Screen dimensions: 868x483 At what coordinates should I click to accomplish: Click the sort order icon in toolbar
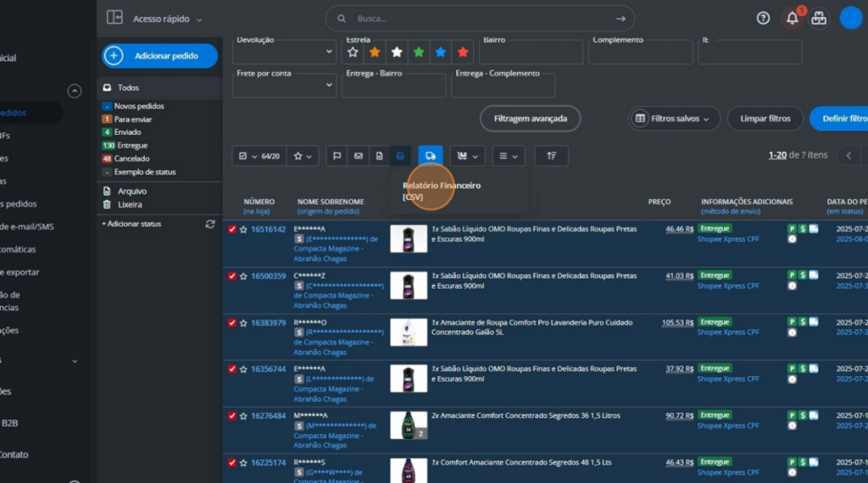(x=552, y=156)
